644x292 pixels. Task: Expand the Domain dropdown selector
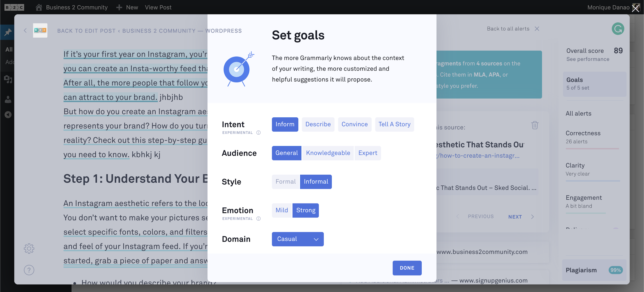click(x=297, y=239)
